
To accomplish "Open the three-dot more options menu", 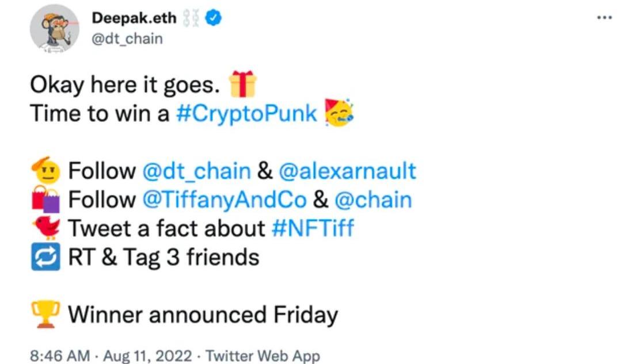I will point(604,17).
